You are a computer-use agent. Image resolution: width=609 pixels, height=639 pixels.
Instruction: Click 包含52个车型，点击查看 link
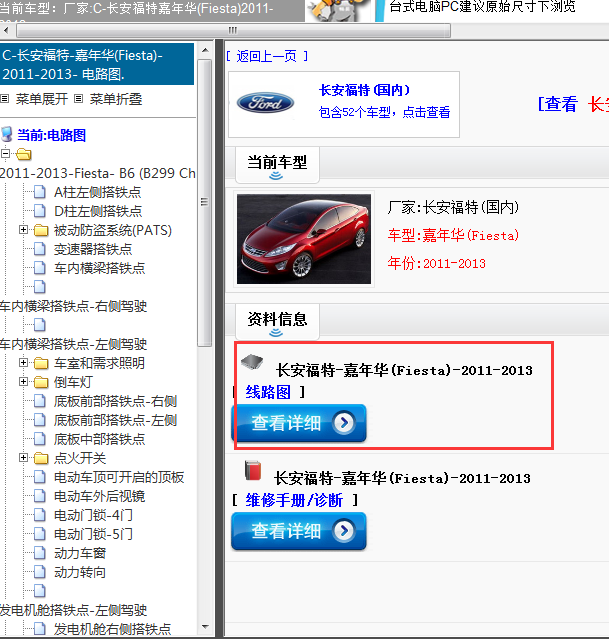tap(384, 112)
